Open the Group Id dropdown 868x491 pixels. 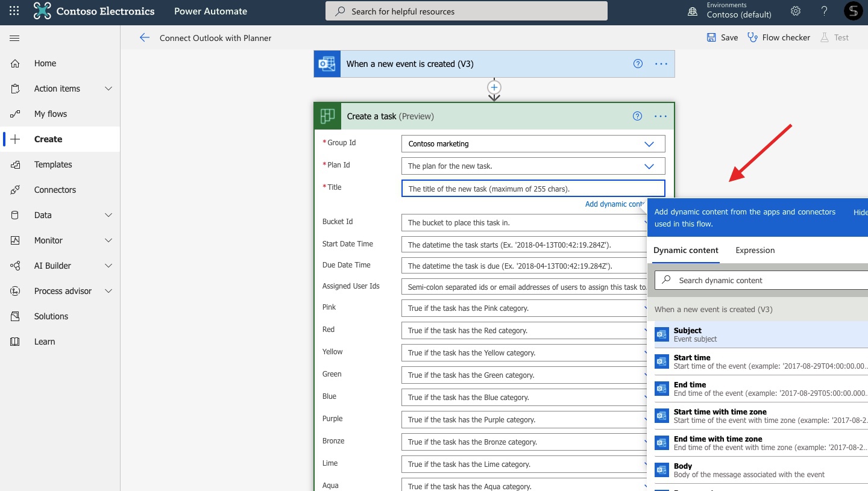tap(533, 144)
